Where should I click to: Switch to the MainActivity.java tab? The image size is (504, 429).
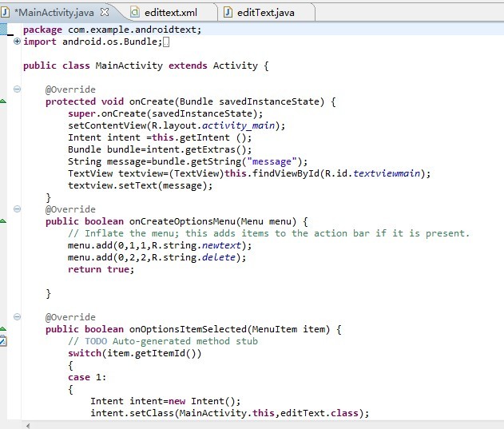(x=54, y=13)
